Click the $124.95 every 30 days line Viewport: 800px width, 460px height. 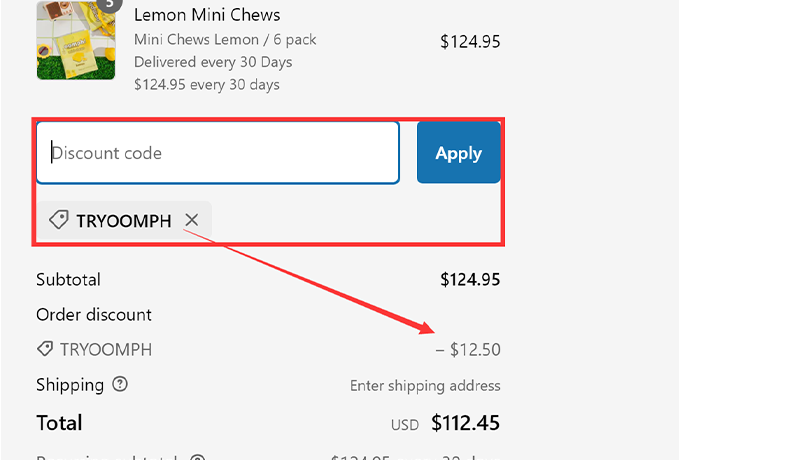click(x=207, y=85)
